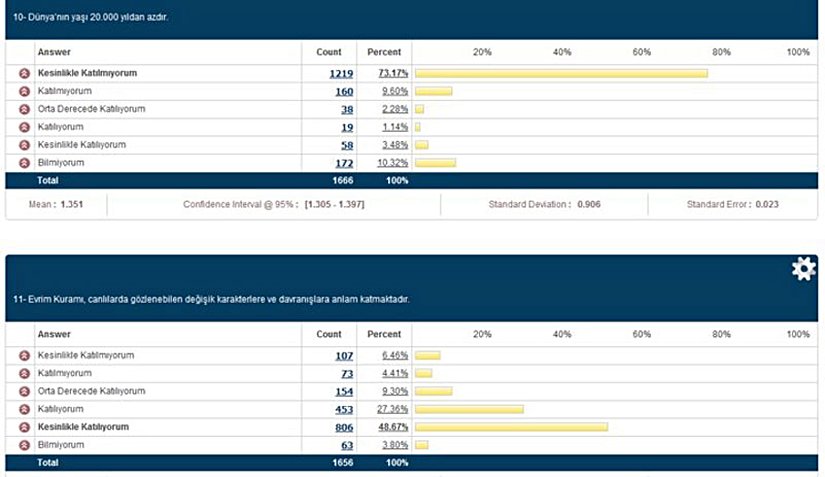Open the settings gear for question 11
Viewport: 825px width, 477px height.
[x=803, y=270]
